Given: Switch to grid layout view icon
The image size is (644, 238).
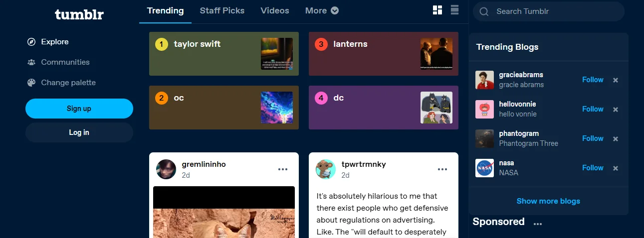Looking at the screenshot, I should [437, 10].
